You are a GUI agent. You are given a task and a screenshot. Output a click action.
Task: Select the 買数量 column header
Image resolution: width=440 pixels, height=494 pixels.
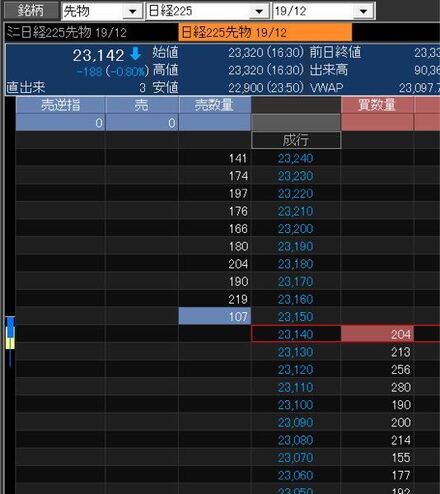click(377, 105)
